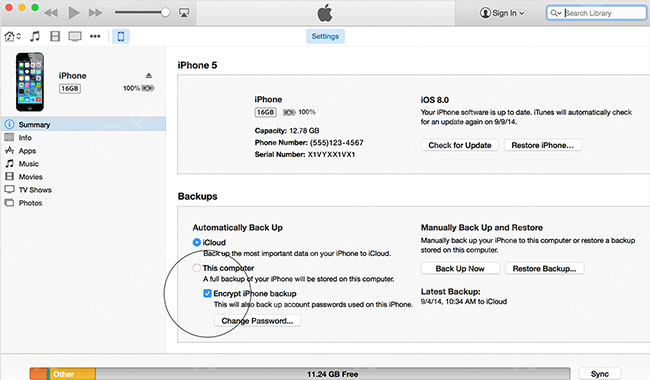650x380 pixels.
Task: Select Summary in the sidebar
Action: click(83, 124)
